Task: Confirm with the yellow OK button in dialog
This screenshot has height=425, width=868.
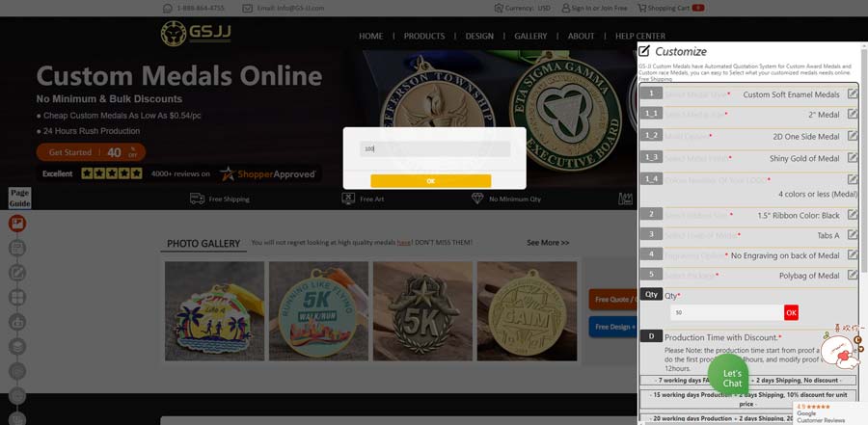Action: coord(431,181)
